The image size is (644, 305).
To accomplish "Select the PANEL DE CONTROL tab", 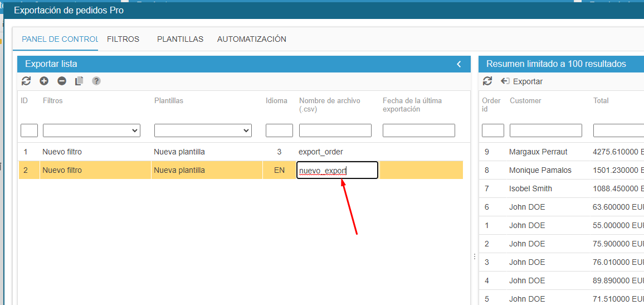I will click(60, 40).
